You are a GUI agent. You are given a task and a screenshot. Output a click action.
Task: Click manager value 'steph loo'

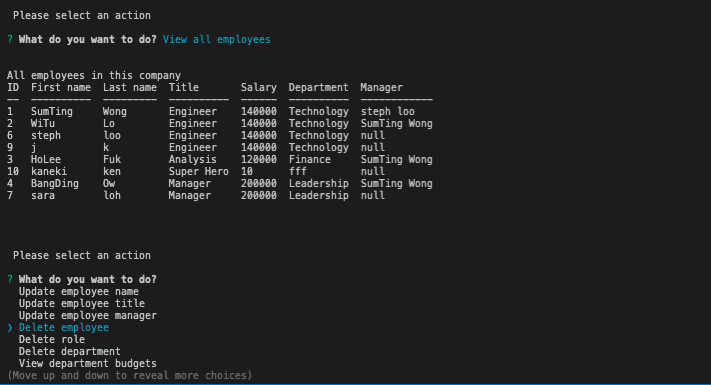388,112
